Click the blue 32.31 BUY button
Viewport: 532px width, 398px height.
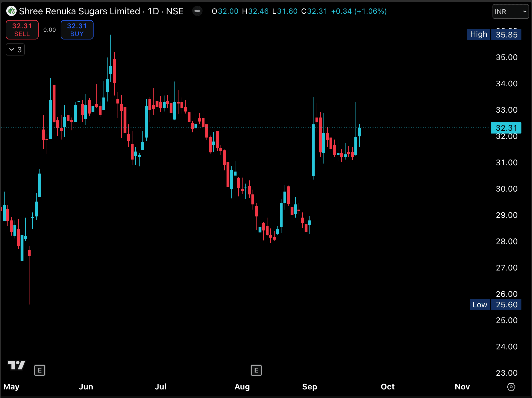[x=77, y=30]
